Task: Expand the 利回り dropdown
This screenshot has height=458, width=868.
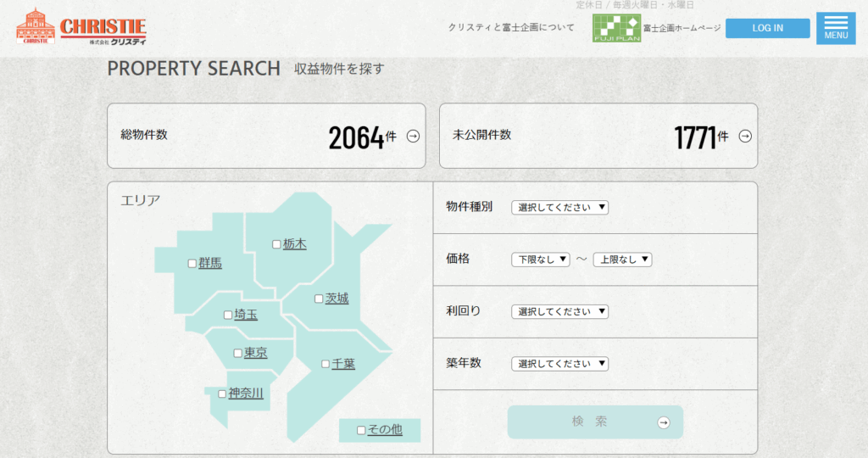Action: (559, 311)
